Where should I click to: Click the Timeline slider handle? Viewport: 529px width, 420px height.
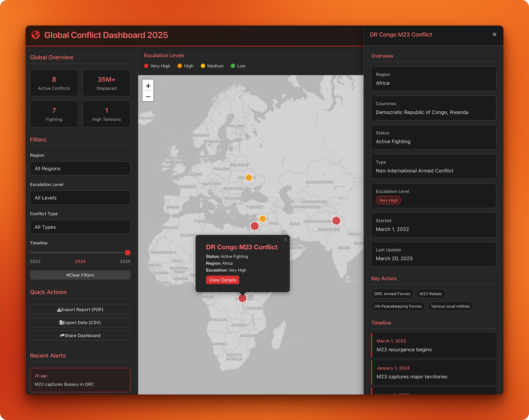tap(128, 253)
